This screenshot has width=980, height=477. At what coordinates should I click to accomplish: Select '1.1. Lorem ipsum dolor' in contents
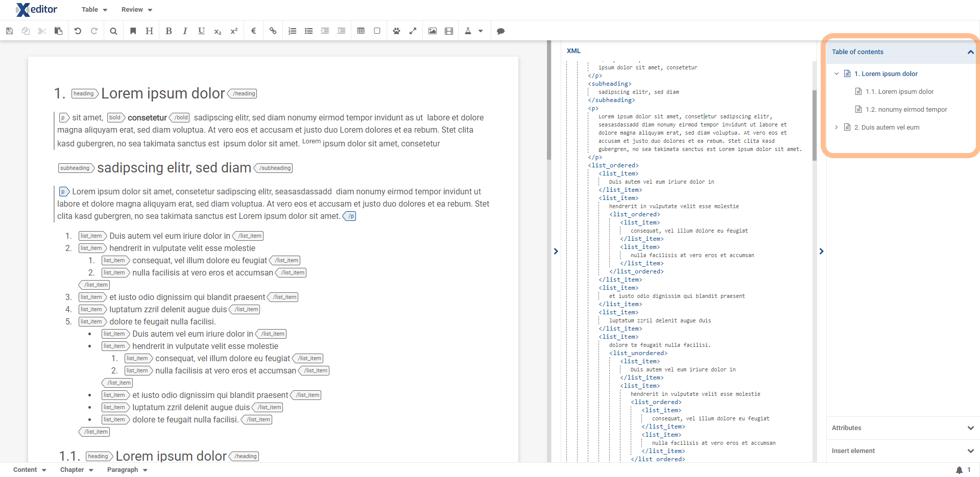click(899, 92)
